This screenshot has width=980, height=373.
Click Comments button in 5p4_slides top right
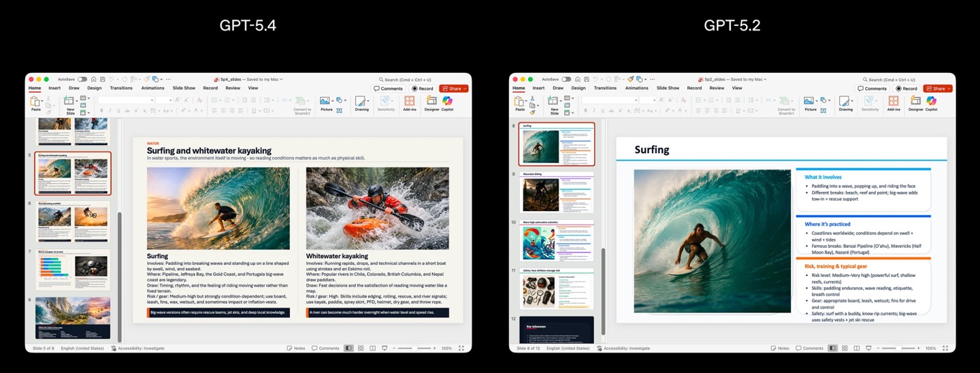coord(389,88)
